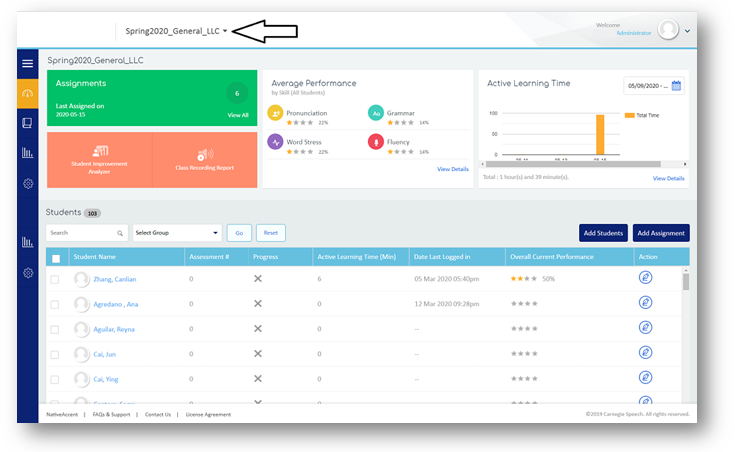Image resolution: width=735 pixels, height=452 pixels.
Task: Open the lower bar chart icon in sidebar
Action: (x=28, y=242)
